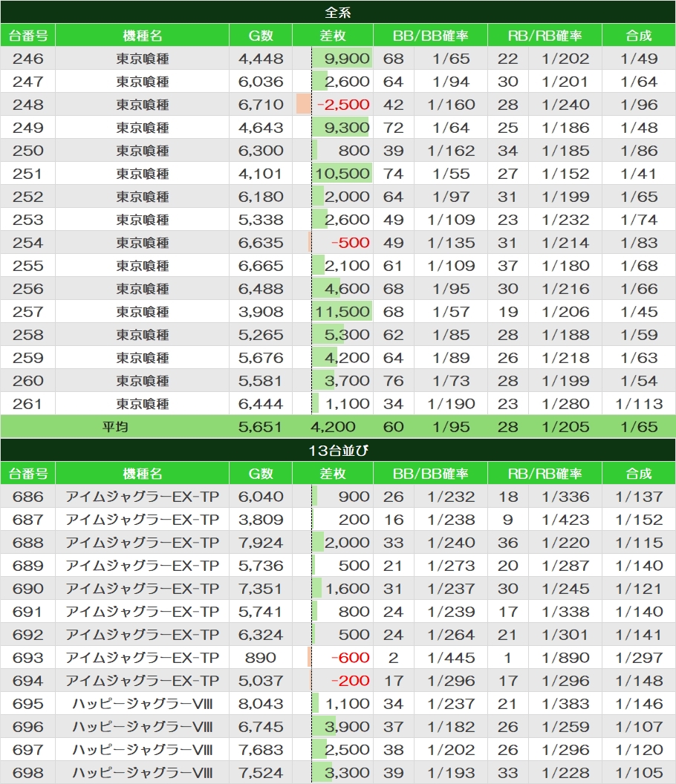
Task: Click the 3,900 difference value
Action: click(x=347, y=727)
